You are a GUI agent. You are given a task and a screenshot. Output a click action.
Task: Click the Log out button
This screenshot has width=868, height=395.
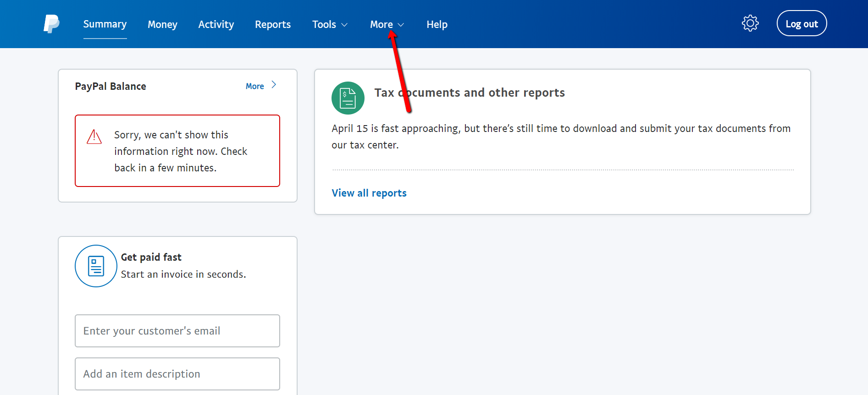click(802, 23)
